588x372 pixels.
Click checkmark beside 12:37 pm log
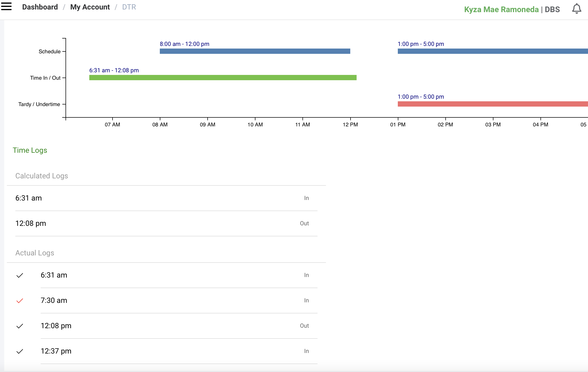[x=20, y=351]
